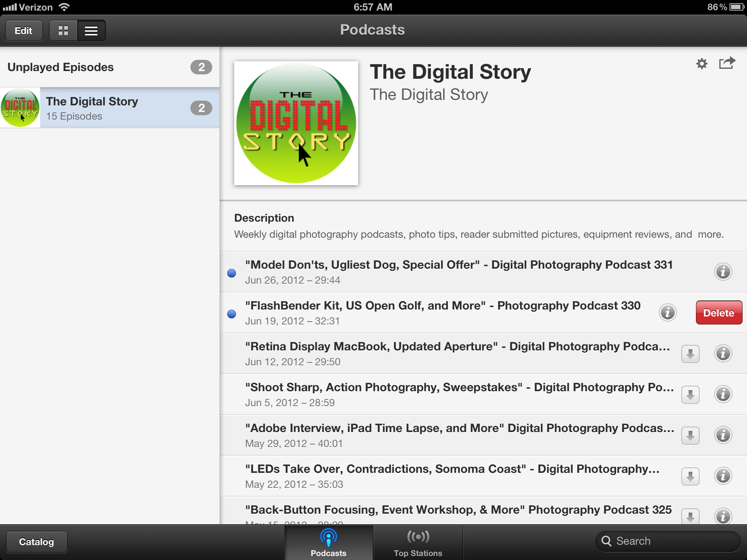Download the Back-Button Focusing episode
Screen dimensions: 747x560
[x=690, y=516]
